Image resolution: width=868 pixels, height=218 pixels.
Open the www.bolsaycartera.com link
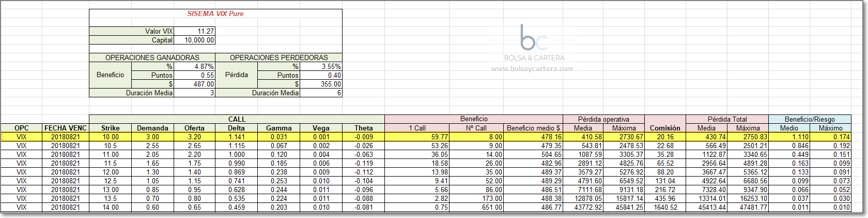coord(532,68)
